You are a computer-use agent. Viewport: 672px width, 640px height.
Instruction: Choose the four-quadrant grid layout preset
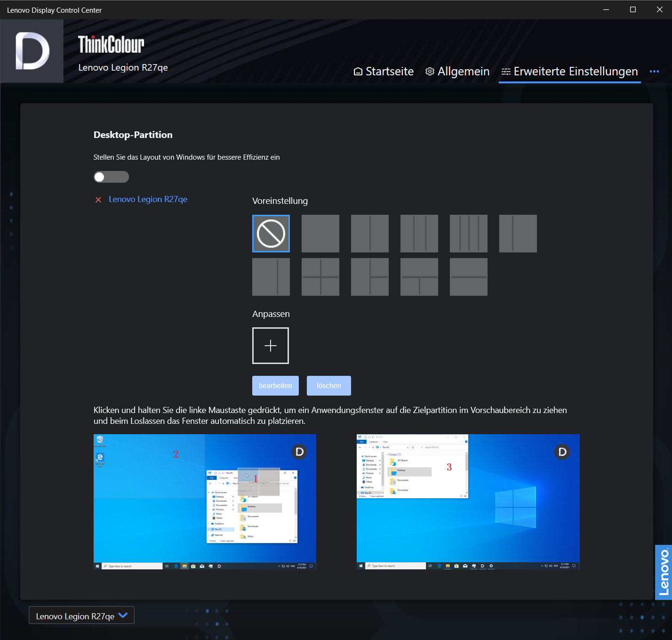click(x=320, y=277)
